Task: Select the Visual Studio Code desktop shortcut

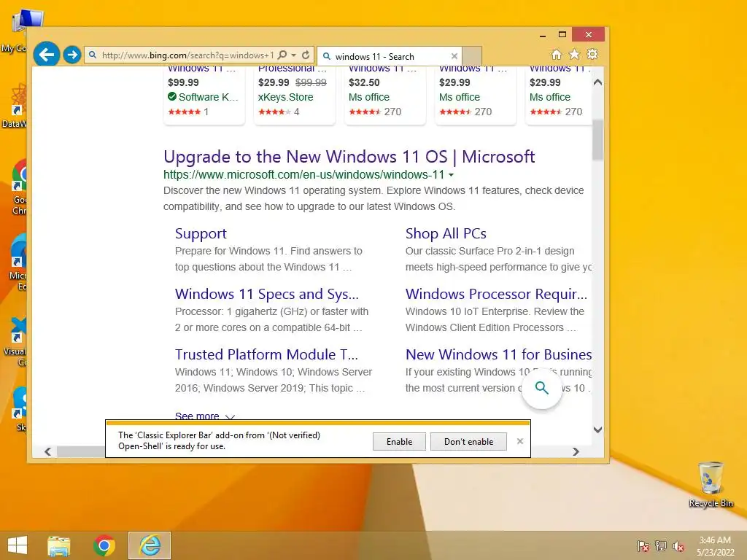Action: pos(16,342)
